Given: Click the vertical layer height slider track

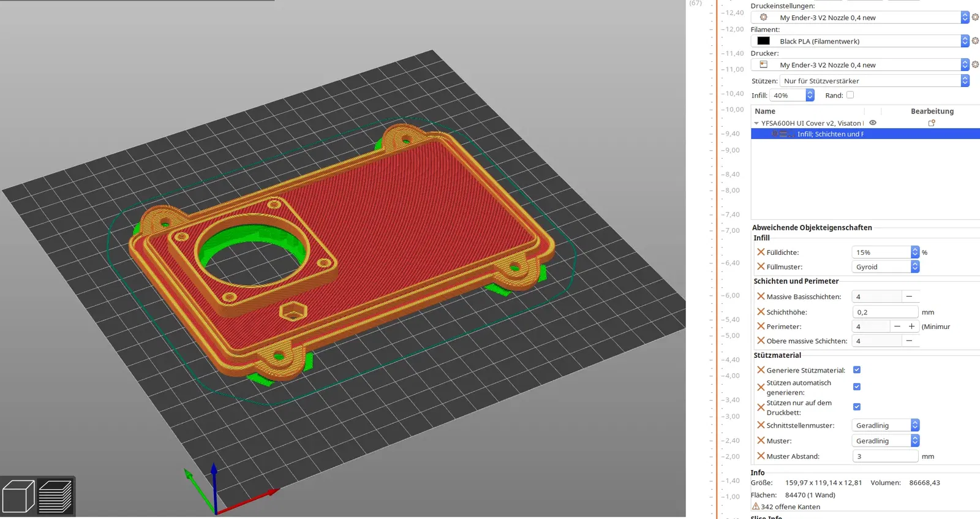Looking at the screenshot, I should [x=717, y=259].
